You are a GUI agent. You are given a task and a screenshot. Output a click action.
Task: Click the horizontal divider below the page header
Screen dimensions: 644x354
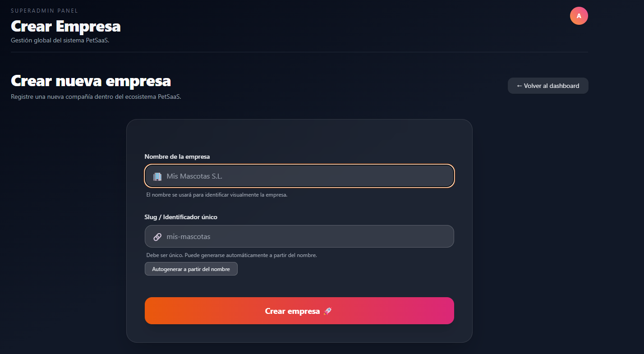(x=299, y=52)
